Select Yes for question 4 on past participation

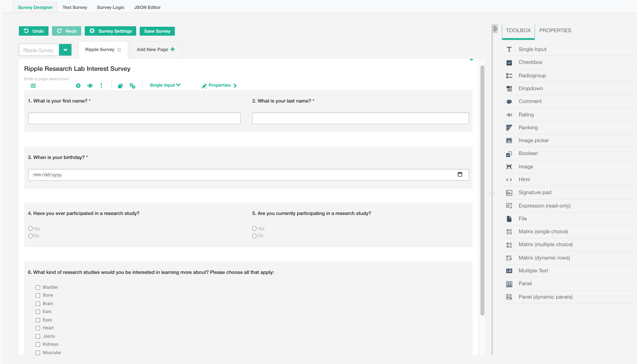(31, 229)
